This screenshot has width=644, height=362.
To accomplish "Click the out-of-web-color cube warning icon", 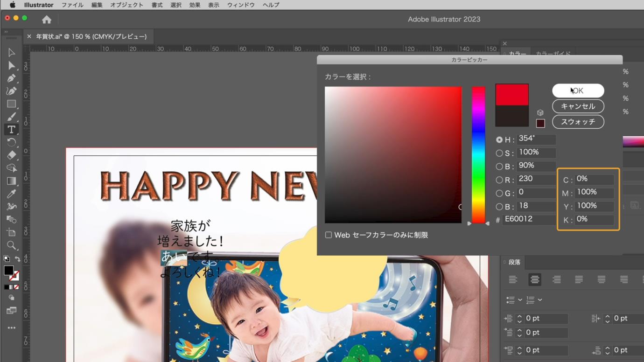I will [x=540, y=113].
